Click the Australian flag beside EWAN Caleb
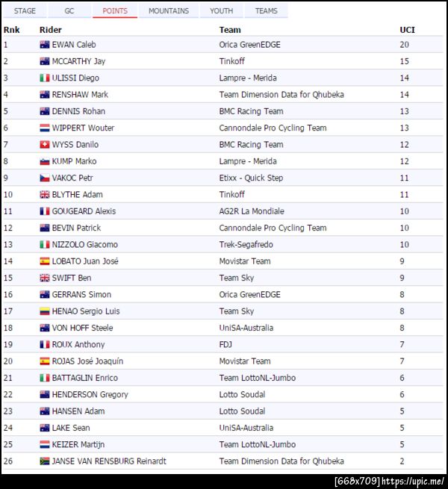The image size is (448, 489). [45, 45]
